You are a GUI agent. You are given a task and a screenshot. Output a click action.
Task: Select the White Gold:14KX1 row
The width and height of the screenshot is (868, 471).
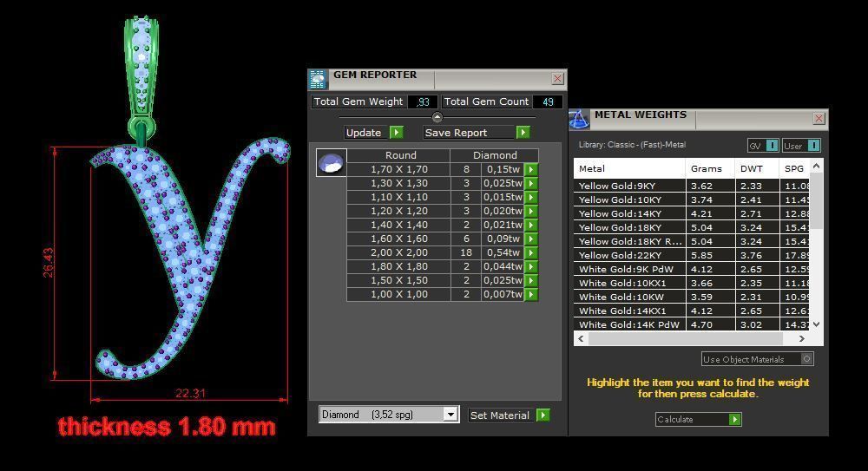693,311
